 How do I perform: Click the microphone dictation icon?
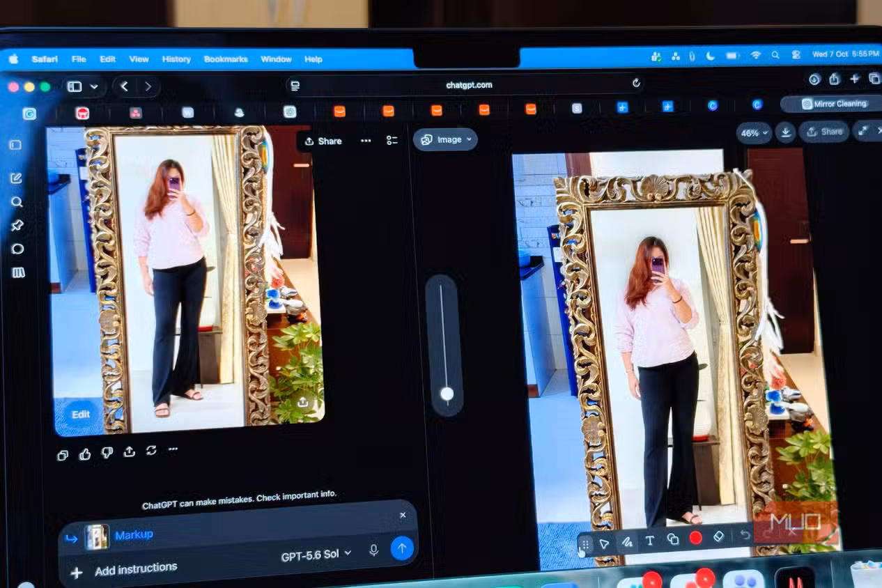pyautogui.click(x=374, y=550)
